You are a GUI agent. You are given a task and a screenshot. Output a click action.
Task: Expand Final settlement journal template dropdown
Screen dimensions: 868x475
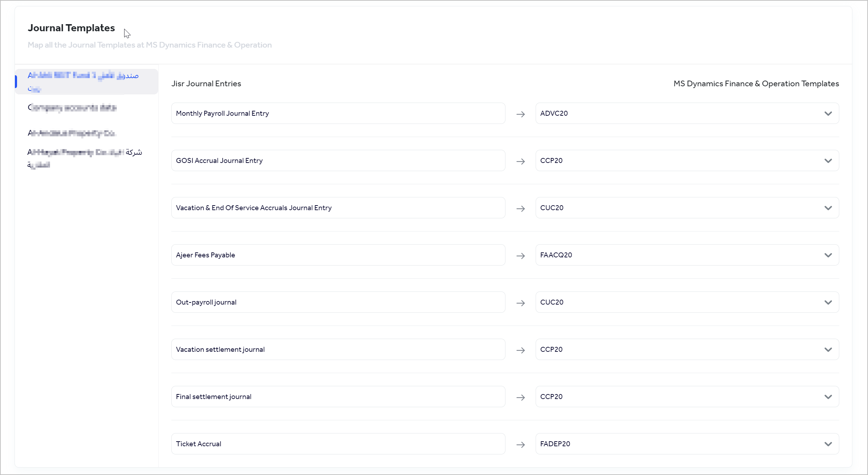[x=687, y=397]
